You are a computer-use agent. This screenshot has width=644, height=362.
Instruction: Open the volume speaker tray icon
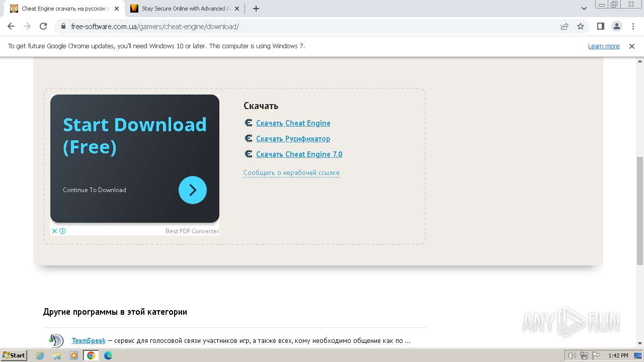tap(572, 355)
